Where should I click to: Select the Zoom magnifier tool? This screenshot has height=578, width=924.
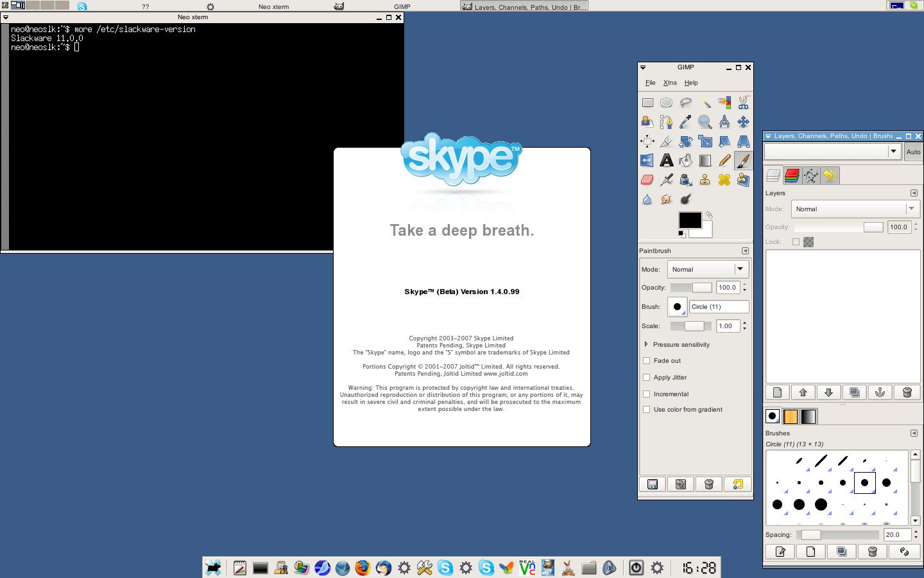click(705, 122)
